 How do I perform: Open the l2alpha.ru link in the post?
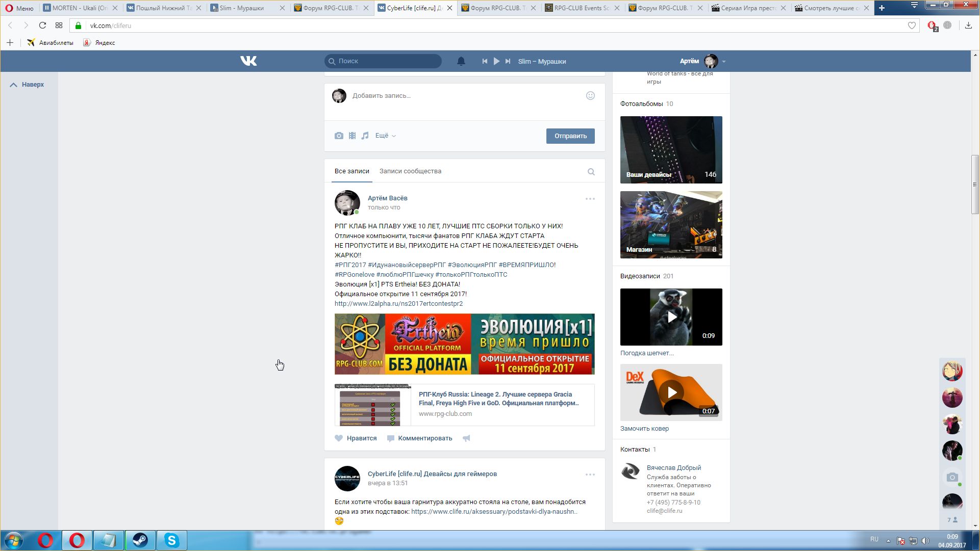pos(398,303)
